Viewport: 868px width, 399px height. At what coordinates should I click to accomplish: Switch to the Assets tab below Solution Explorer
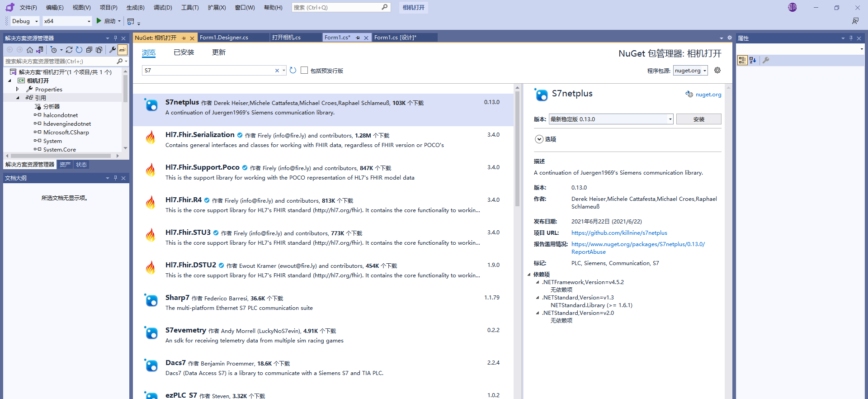pos(65,165)
